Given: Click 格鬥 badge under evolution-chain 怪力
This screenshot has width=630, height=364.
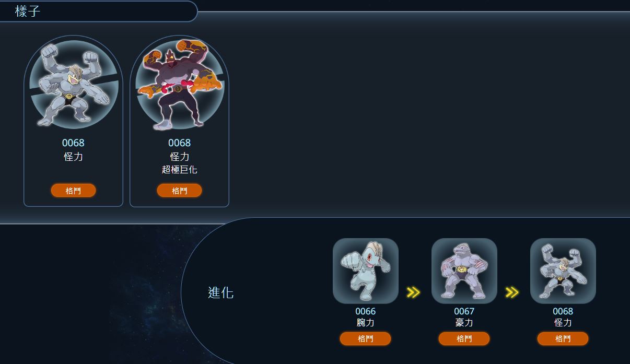Looking at the screenshot, I should (x=563, y=339).
